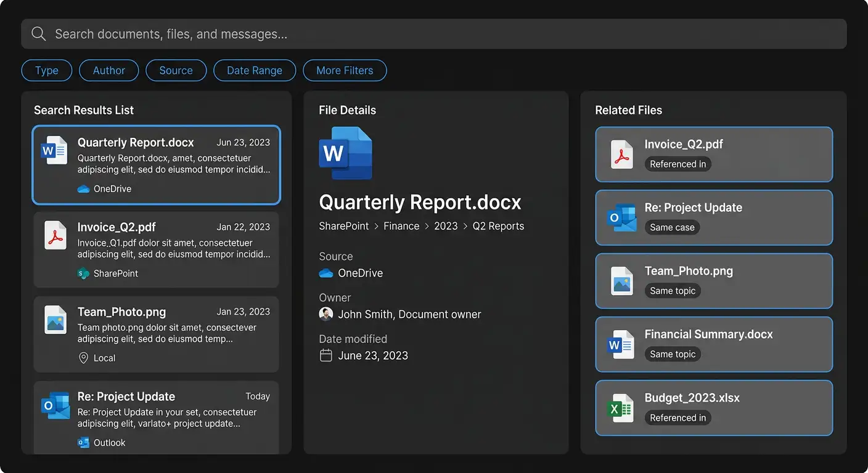
Task: Click SharePoint source label under Invoice_Q2.pdf
Action: click(x=116, y=273)
